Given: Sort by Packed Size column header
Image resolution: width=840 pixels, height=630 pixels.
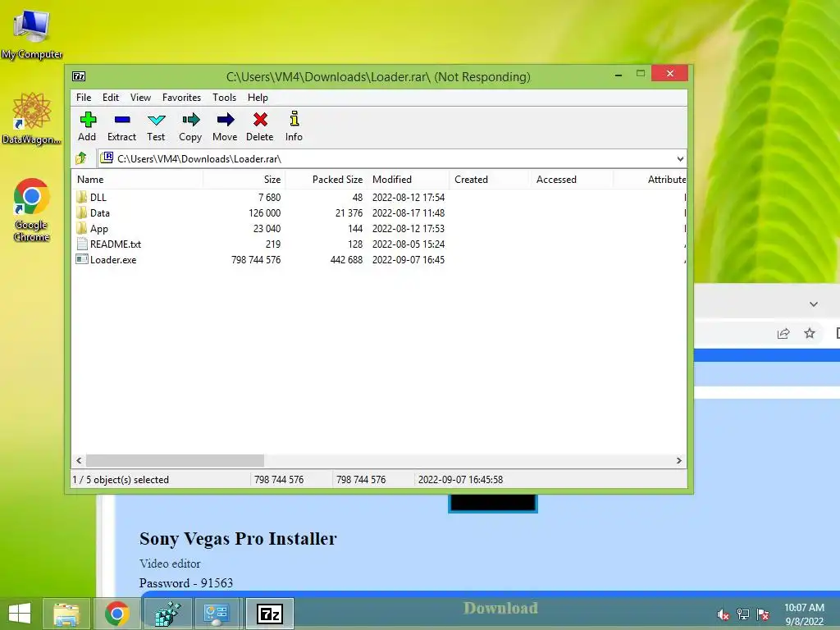Looking at the screenshot, I should point(326,180).
